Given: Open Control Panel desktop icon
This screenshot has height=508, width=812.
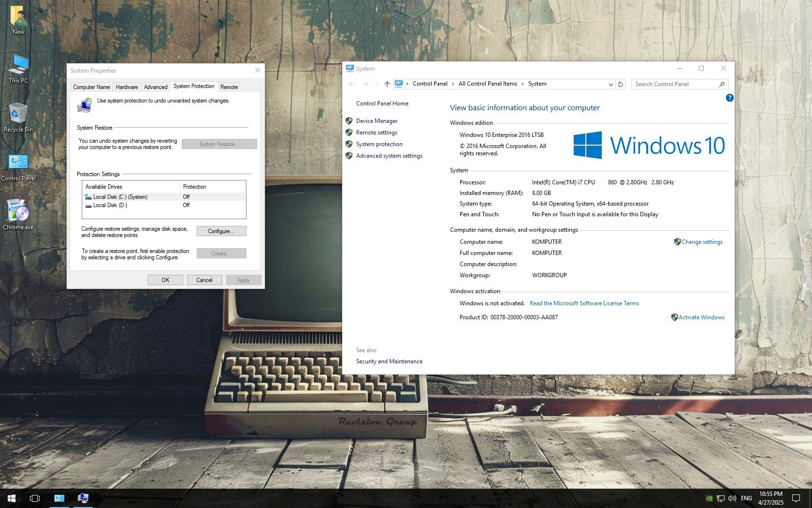Looking at the screenshot, I should point(18,165).
